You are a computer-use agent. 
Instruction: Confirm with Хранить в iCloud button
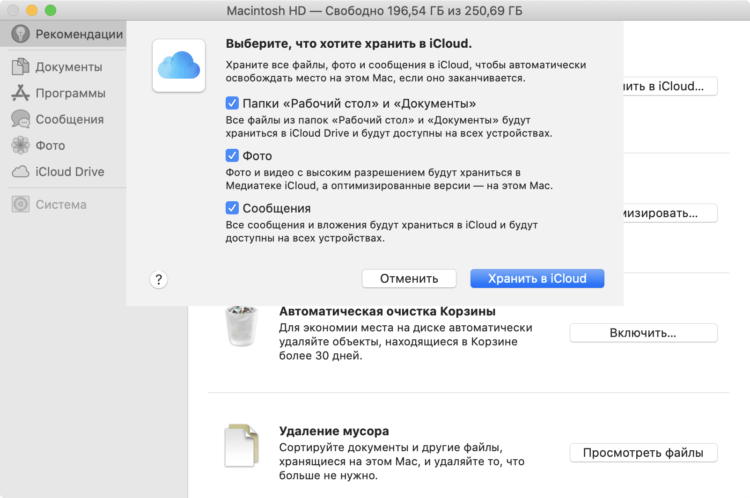click(537, 278)
